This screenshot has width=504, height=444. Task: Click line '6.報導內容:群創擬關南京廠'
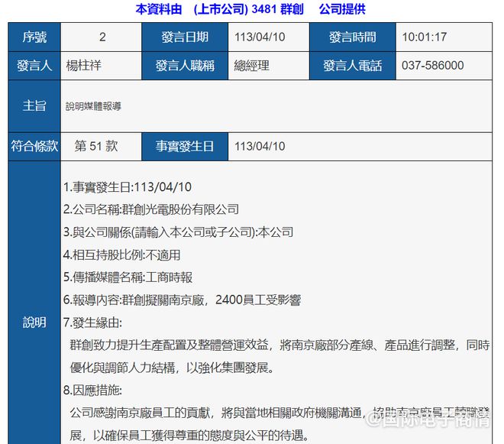tap(182, 300)
